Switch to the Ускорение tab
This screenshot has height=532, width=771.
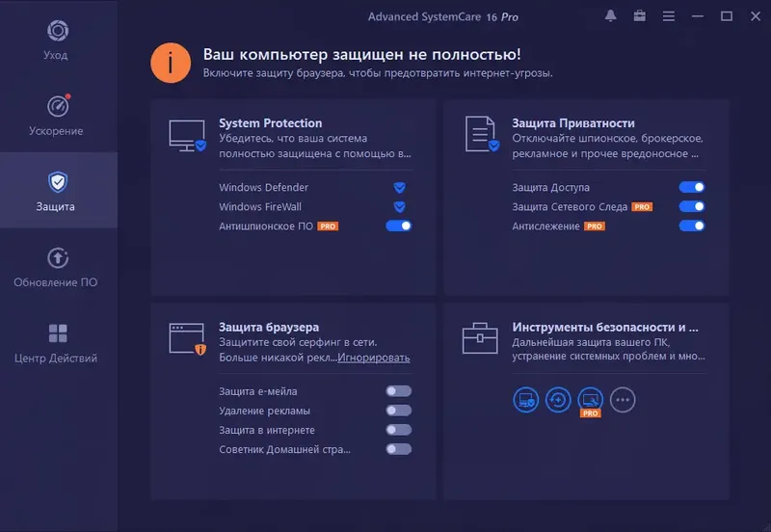(58, 115)
